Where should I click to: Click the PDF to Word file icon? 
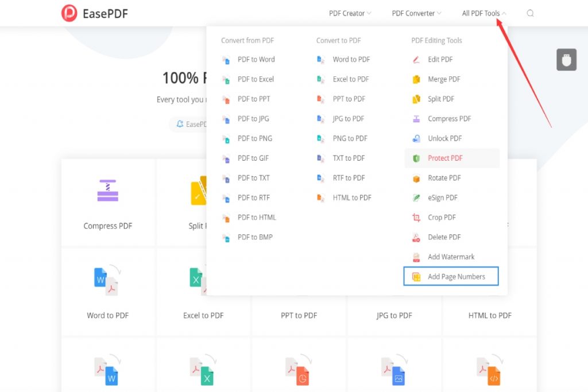point(226,60)
